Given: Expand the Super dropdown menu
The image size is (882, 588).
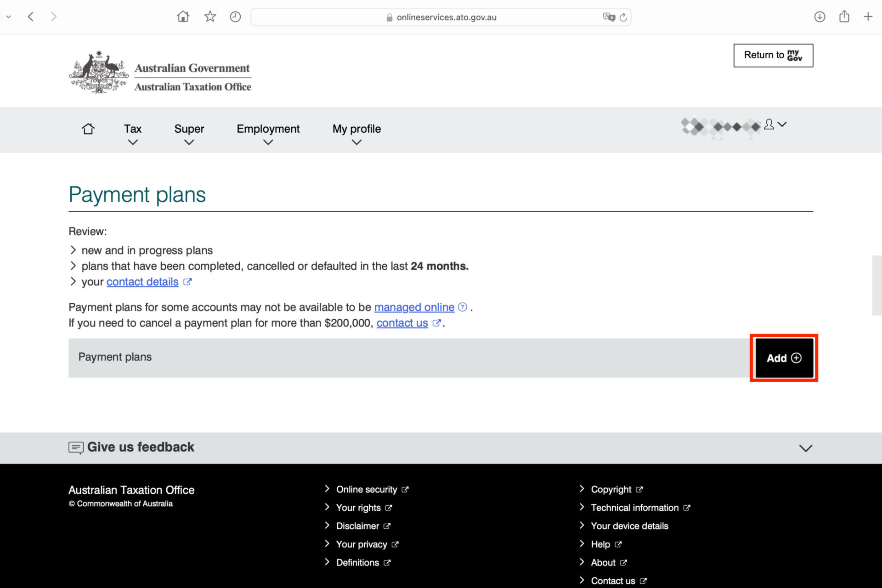Looking at the screenshot, I should click(x=189, y=134).
